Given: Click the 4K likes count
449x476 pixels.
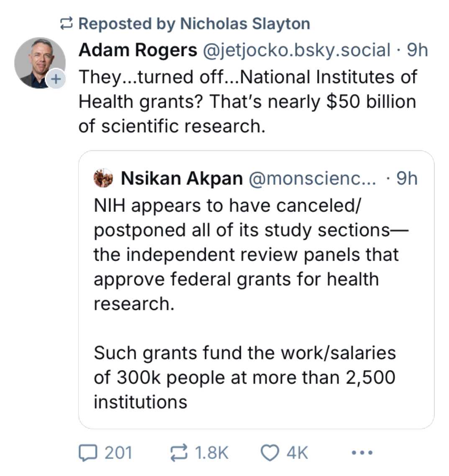Looking at the screenshot, I should pyautogui.click(x=297, y=453).
